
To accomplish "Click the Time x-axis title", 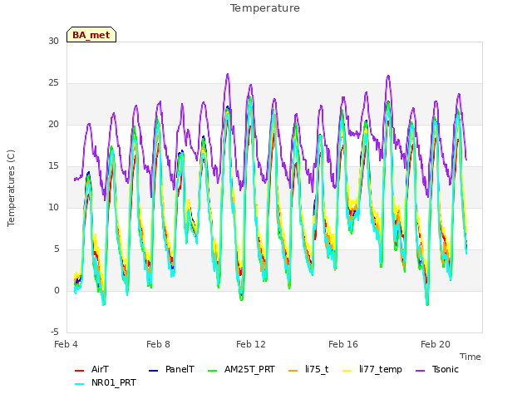I will click(470, 357).
